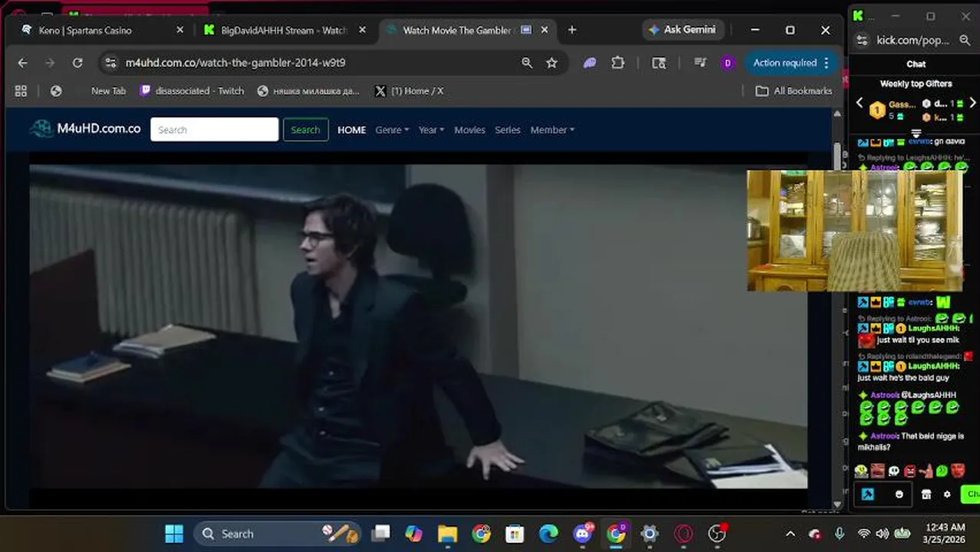
Task: Open disassociated - Twitch bookmark
Action: [192, 90]
